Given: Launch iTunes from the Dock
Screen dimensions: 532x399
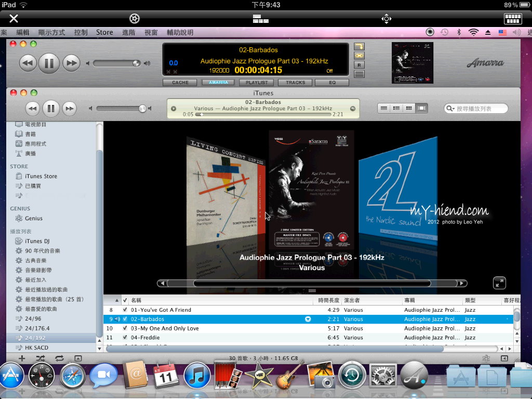Looking at the screenshot, I should pyautogui.click(x=196, y=376).
